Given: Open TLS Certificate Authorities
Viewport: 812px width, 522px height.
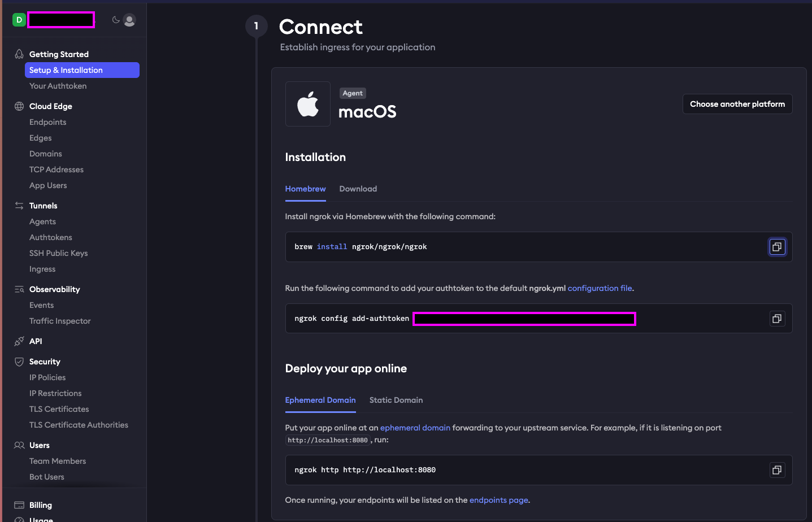Looking at the screenshot, I should point(79,425).
